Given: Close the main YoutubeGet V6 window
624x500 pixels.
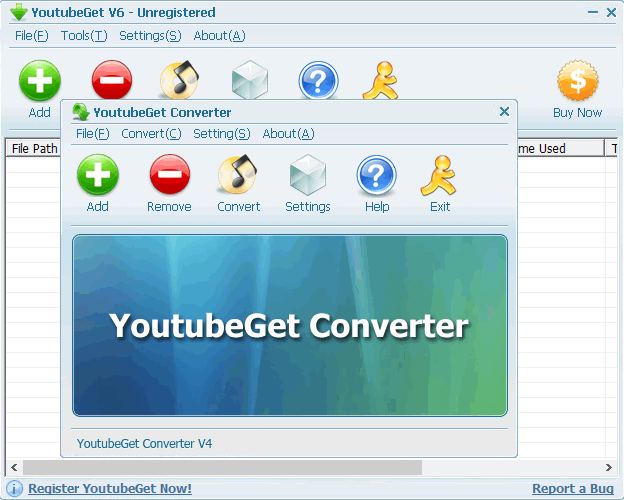Looking at the screenshot, I should [x=611, y=12].
